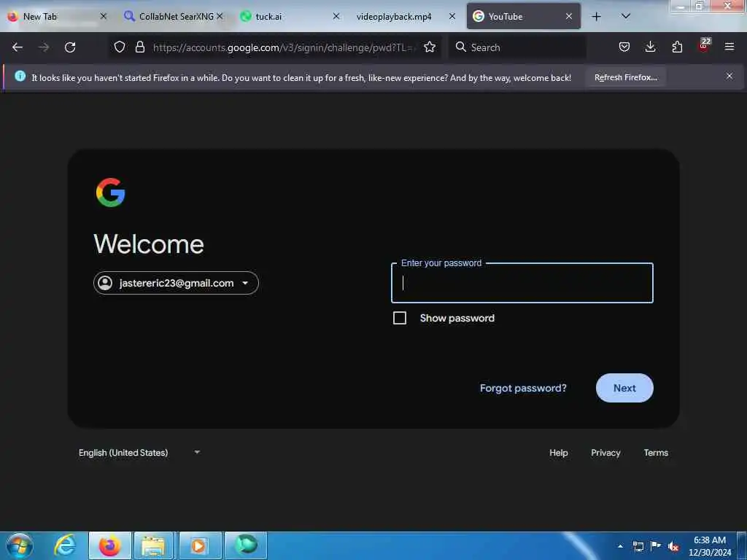Click the Next button
747x560 pixels.
click(x=624, y=388)
